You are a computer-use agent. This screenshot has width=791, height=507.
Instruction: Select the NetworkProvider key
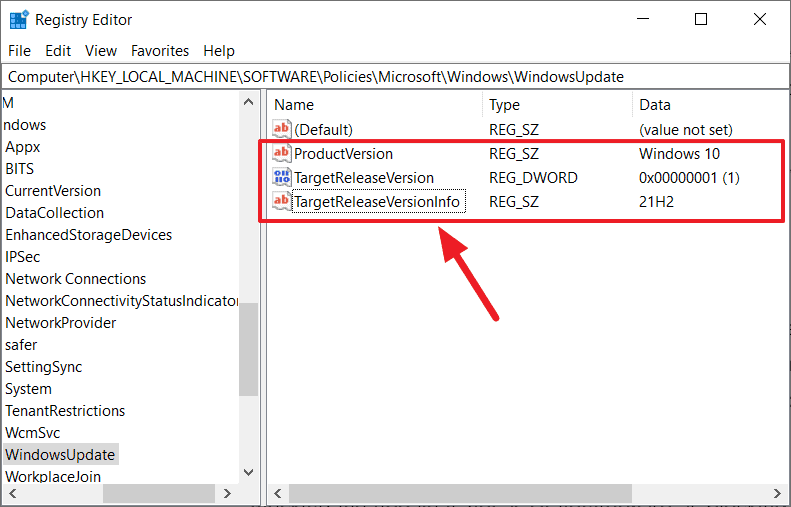point(61,323)
